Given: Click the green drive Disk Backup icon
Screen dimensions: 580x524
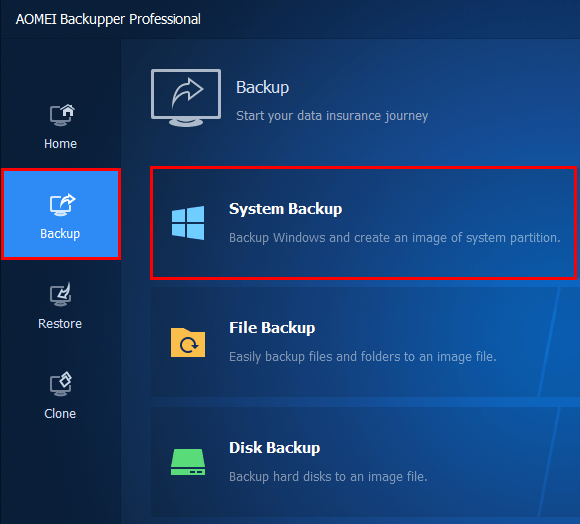Looking at the screenshot, I should point(188,462).
